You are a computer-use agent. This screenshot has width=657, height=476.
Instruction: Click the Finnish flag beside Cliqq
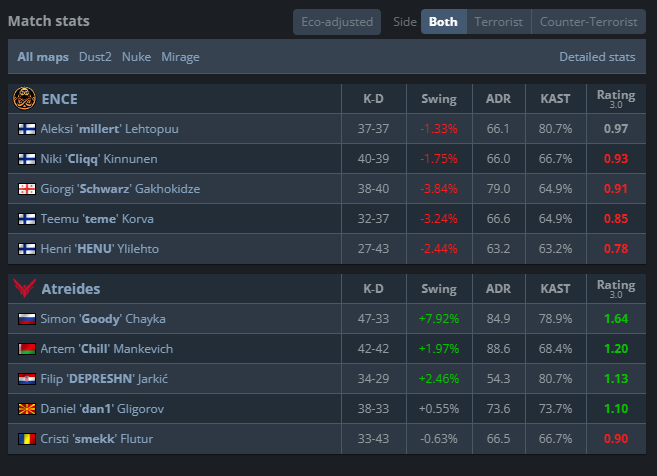(27, 159)
